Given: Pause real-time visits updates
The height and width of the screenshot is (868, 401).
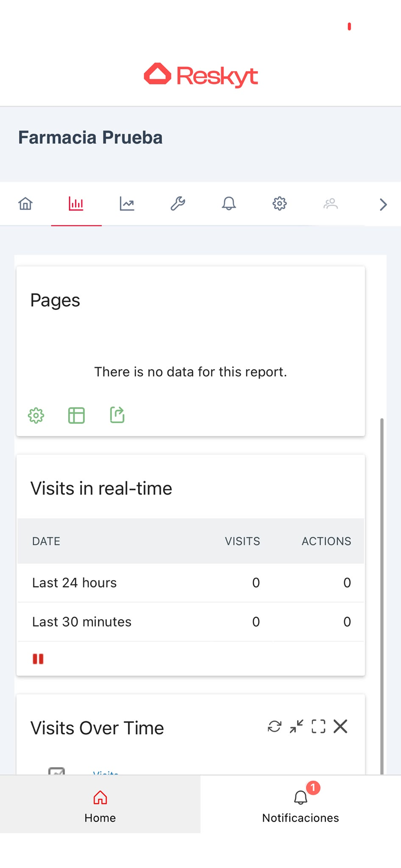Looking at the screenshot, I should [38, 659].
